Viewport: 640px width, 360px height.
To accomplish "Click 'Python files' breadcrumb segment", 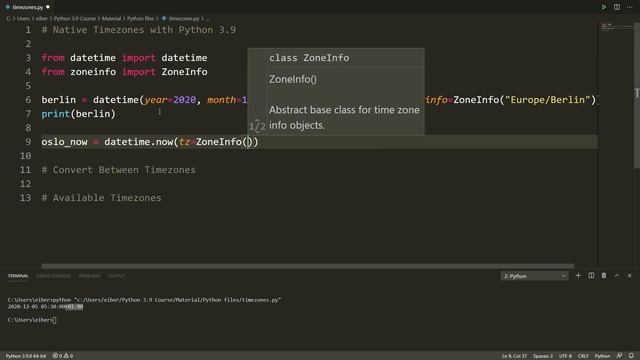I will (x=140, y=18).
